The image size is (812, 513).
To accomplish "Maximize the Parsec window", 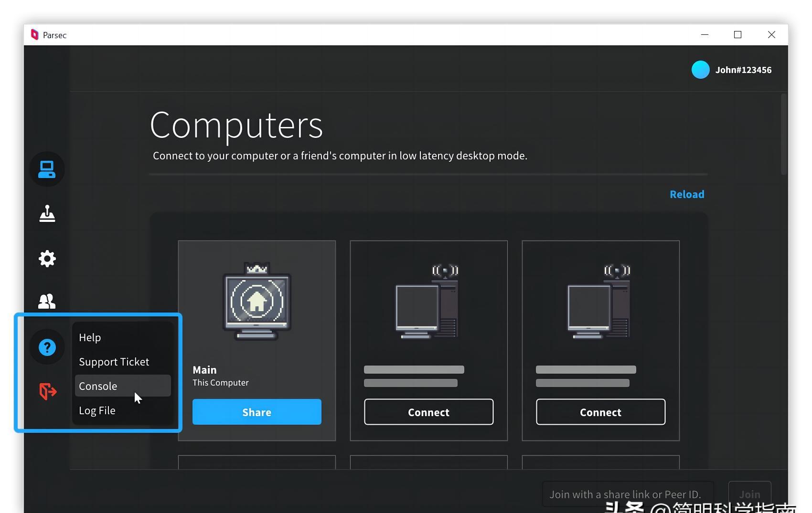I will coord(737,35).
